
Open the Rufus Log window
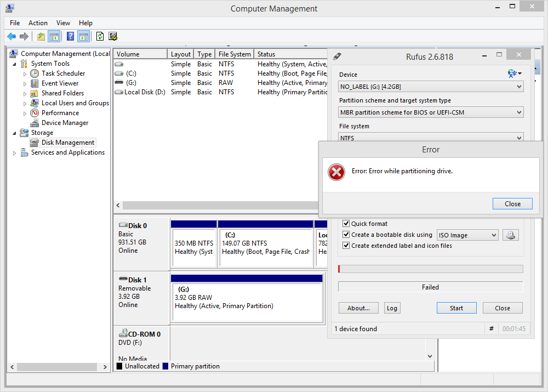[392, 308]
